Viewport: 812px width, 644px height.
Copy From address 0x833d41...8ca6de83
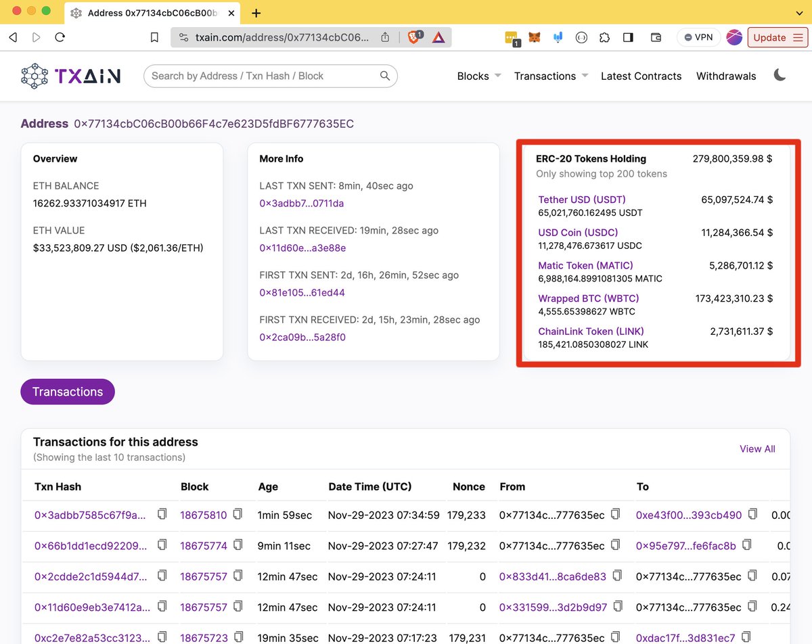pyautogui.click(x=617, y=576)
